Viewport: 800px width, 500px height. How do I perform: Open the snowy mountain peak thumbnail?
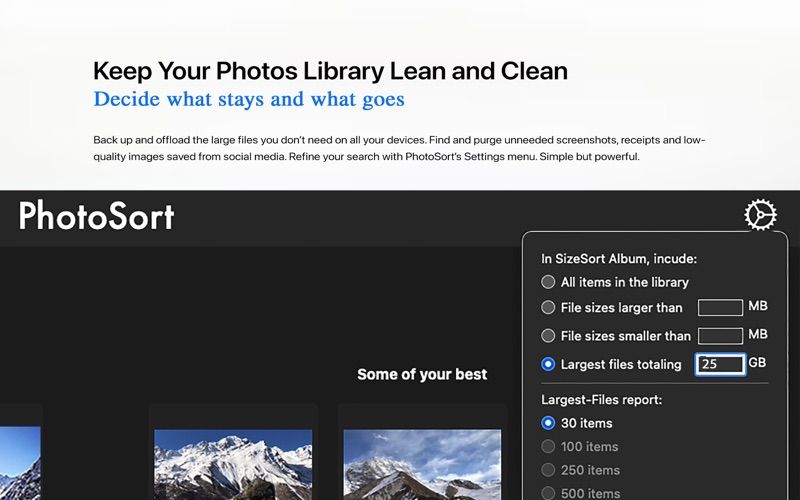(233, 464)
